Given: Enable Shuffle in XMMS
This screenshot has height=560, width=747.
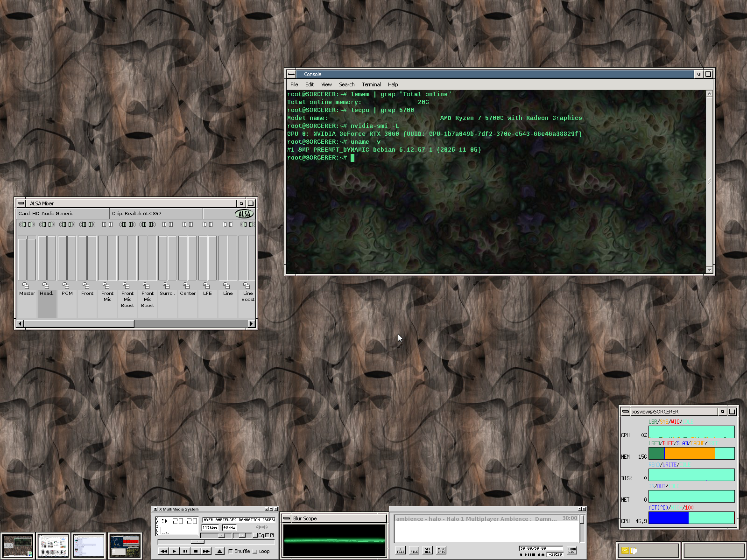Looking at the screenshot, I should tap(240, 551).
